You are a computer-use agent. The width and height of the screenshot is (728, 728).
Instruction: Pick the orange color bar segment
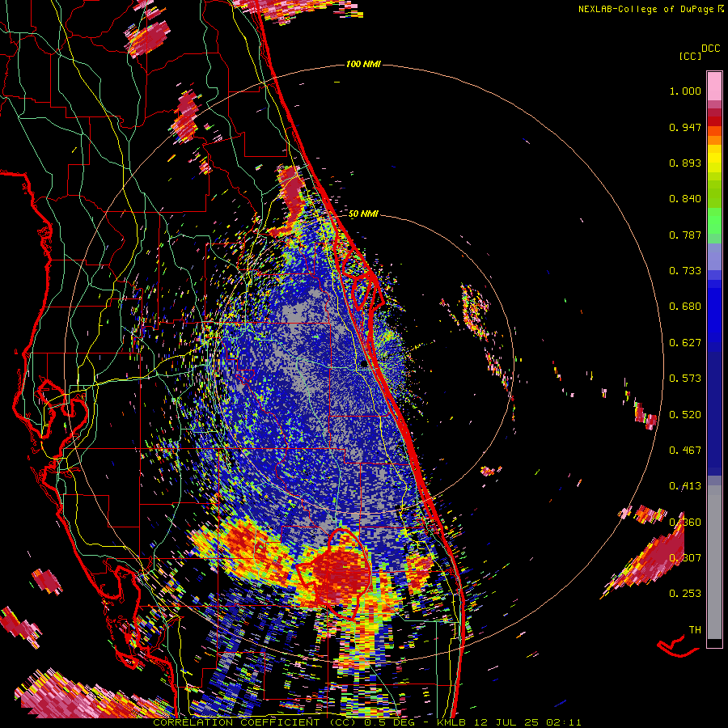(714, 140)
